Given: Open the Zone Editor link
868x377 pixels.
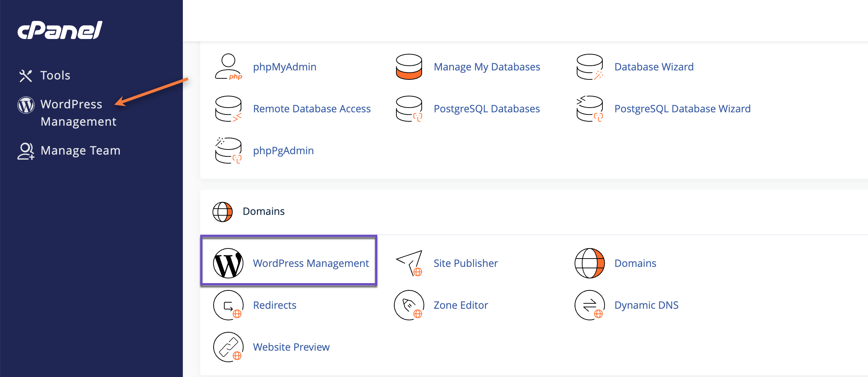Looking at the screenshot, I should 460,305.
